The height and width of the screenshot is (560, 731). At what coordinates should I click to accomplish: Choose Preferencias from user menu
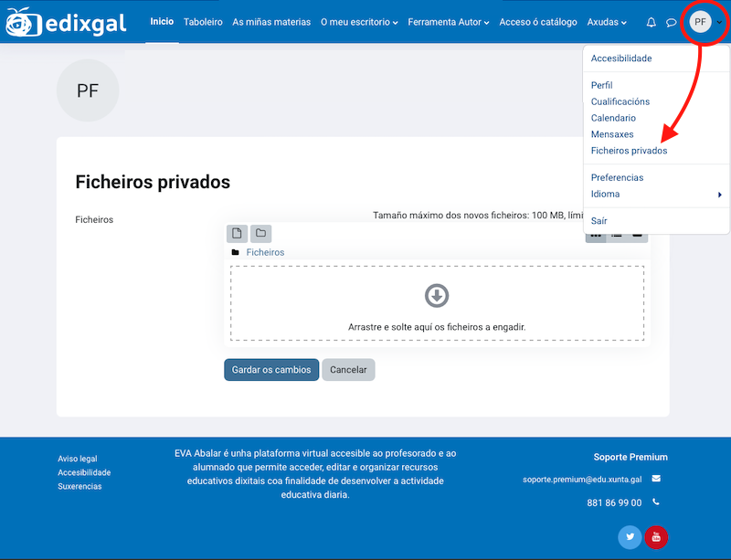[x=617, y=178]
